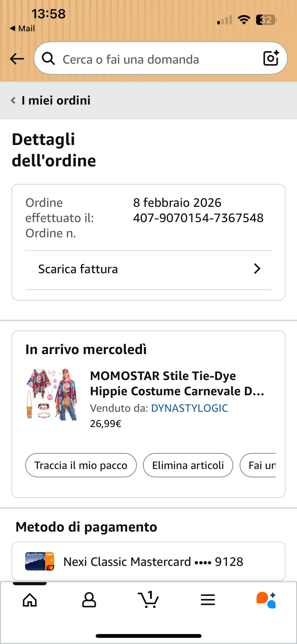Open the camera lens search icon

(x=271, y=58)
